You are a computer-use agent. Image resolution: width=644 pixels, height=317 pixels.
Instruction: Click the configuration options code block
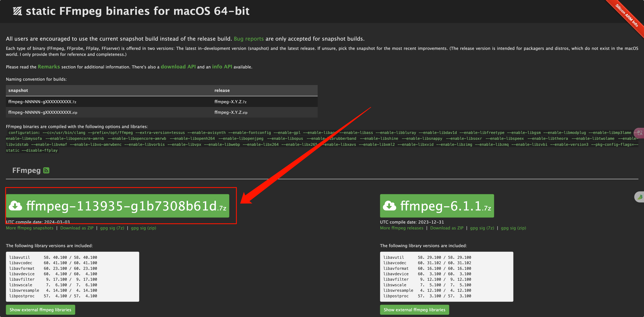322,141
